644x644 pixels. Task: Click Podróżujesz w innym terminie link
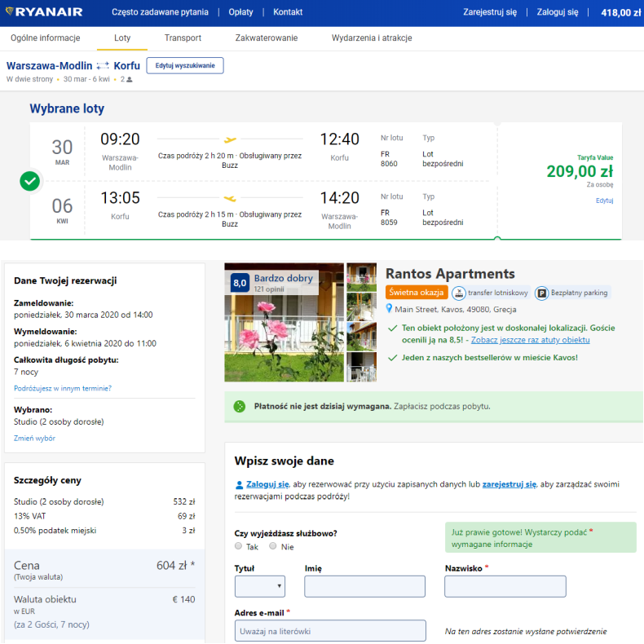coord(63,388)
